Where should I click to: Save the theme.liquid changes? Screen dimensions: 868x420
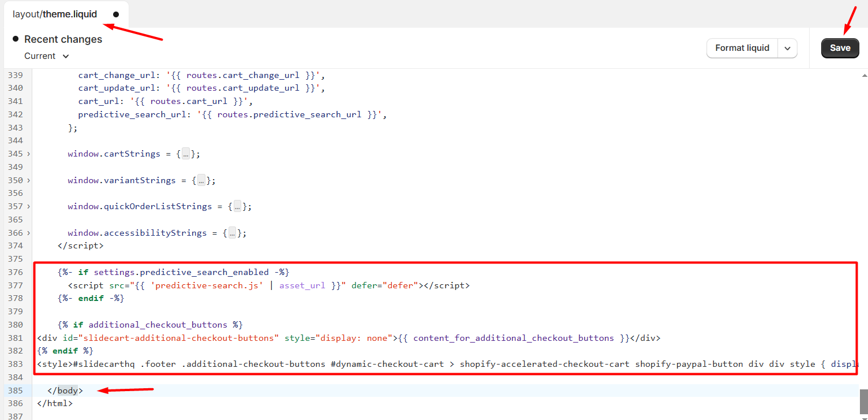point(840,48)
